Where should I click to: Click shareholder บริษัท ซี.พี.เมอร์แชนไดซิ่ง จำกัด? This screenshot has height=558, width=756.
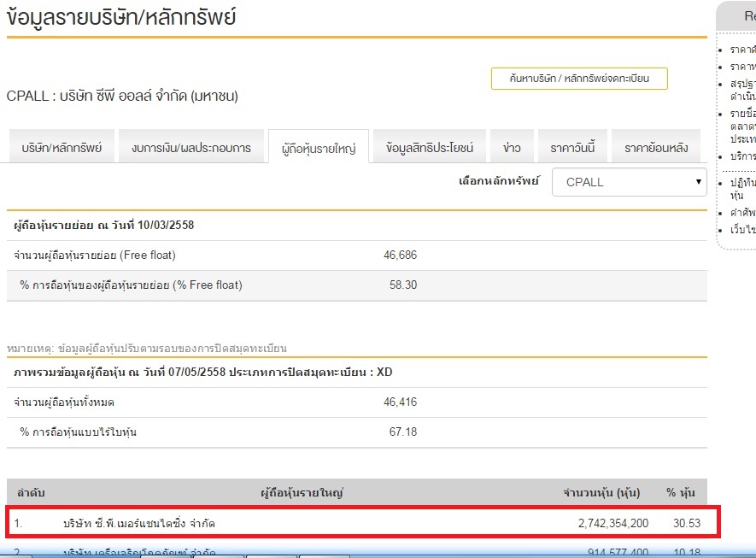coord(139,523)
